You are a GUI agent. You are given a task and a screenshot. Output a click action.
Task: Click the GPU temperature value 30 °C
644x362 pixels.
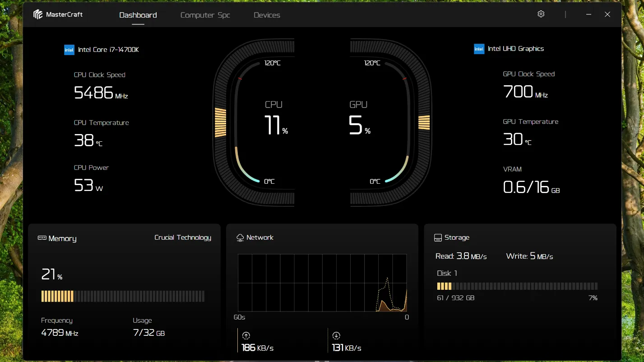[517, 139]
